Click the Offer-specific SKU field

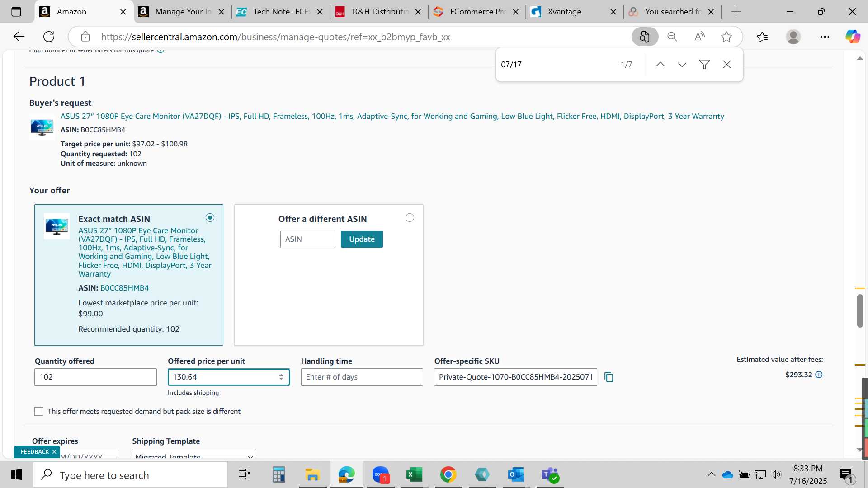[x=515, y=377]
